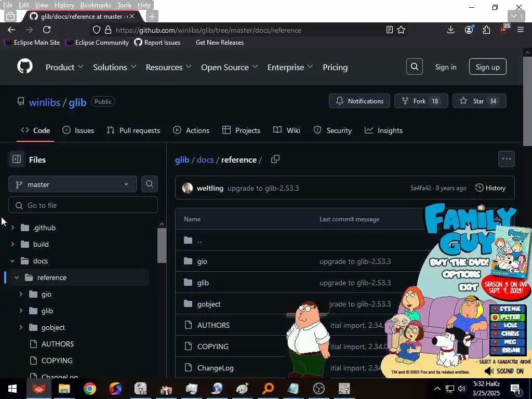
Task: Open winlibs owner link
Action: pos(45,102)
